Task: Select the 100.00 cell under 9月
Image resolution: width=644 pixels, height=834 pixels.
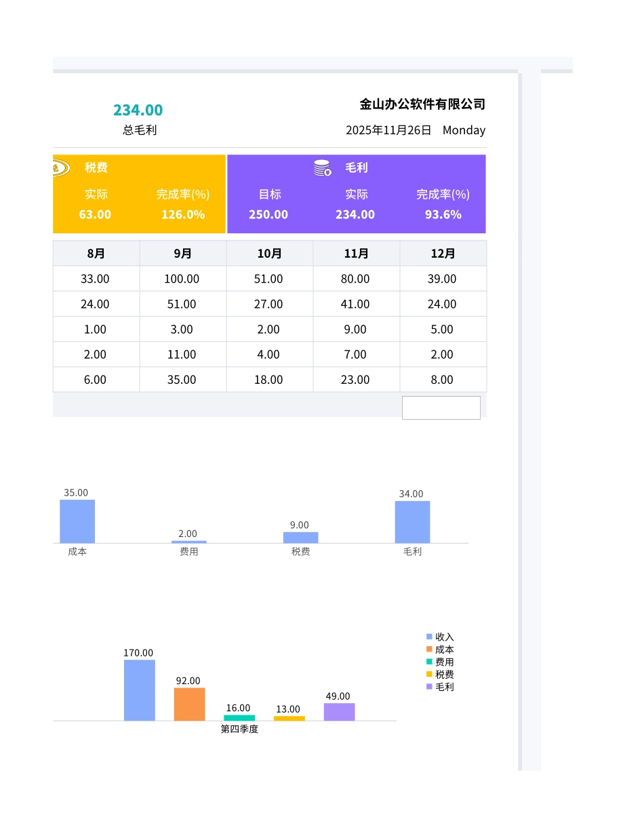Action: click(182, 279)
